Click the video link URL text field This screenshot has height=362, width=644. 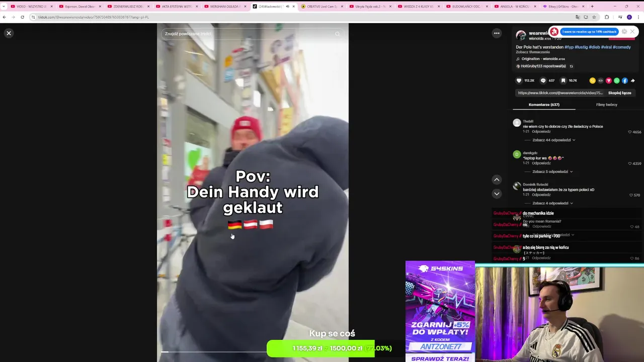tap(560, 93)
